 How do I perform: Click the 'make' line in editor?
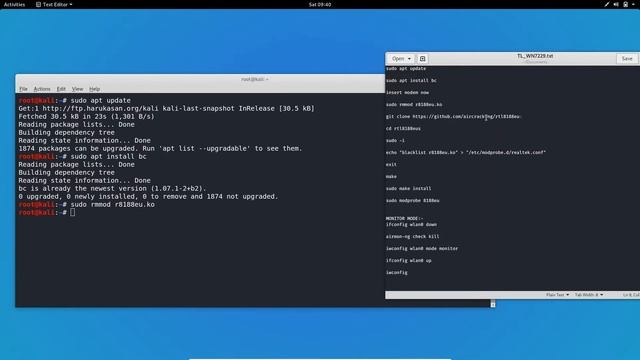[x=391, y=176]
